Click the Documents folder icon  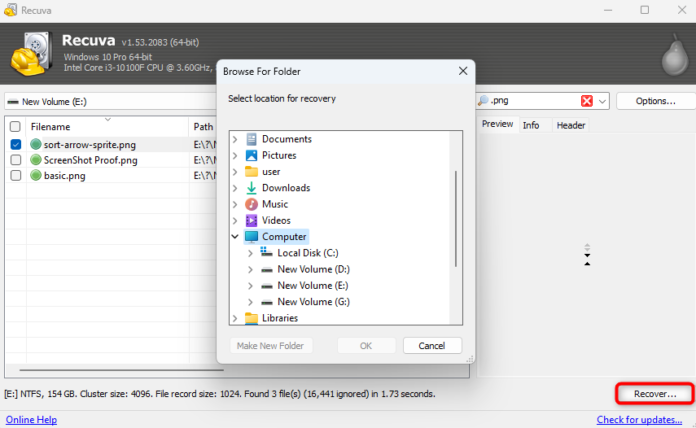pos(251,139)
